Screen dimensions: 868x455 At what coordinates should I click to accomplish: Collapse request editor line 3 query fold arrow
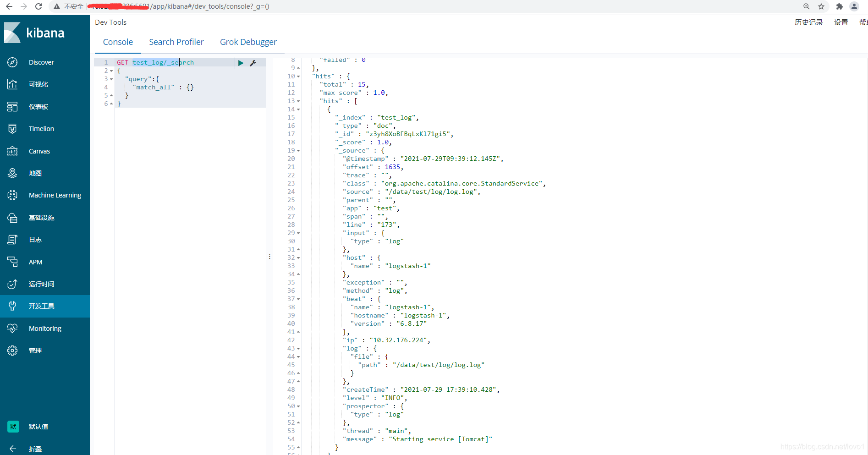tap(111, 79)
